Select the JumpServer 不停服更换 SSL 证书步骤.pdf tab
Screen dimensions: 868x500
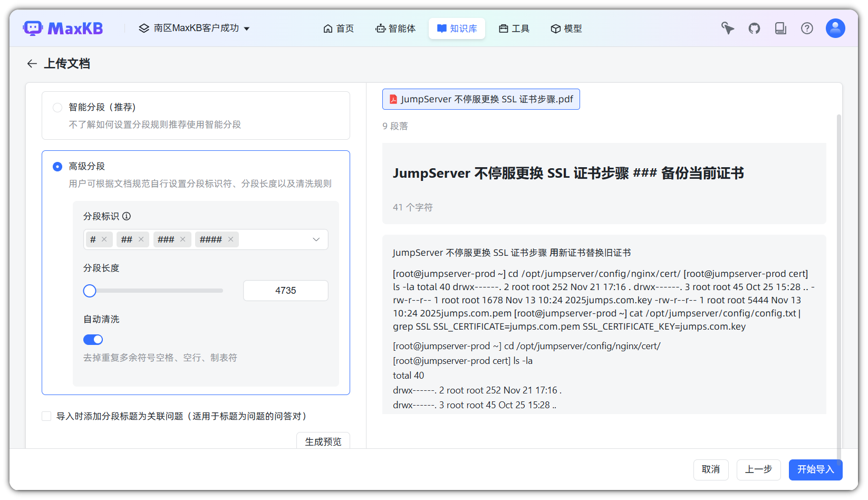coord(481,99)
